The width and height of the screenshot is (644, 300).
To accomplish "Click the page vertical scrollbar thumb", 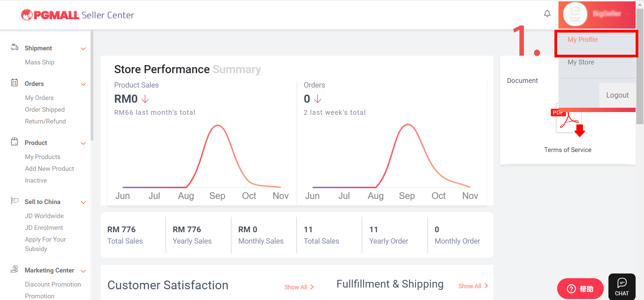I will click(x=640, y=66).
